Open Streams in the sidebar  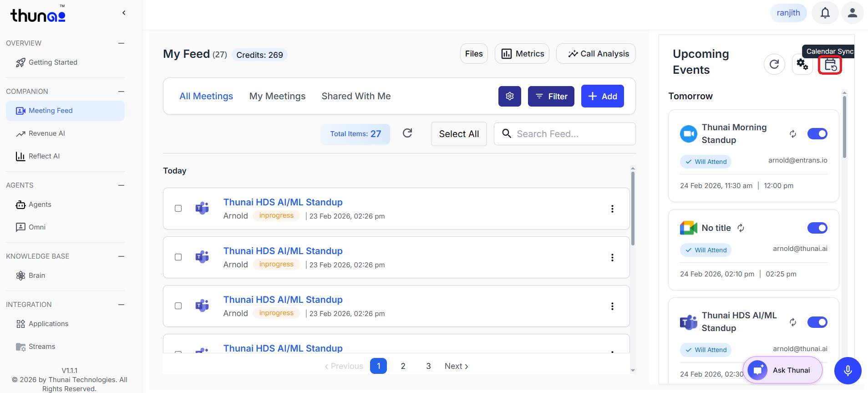pyautogui.click(x=65, y=347)
